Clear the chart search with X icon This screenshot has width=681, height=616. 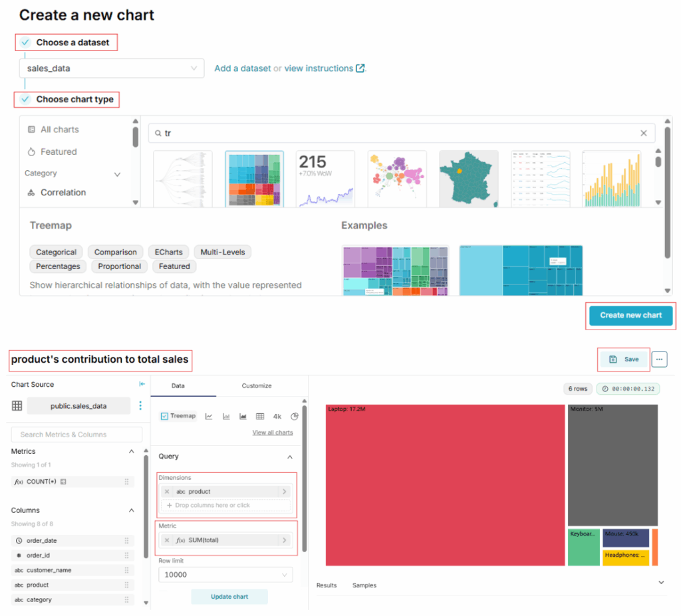pos(643,133)
